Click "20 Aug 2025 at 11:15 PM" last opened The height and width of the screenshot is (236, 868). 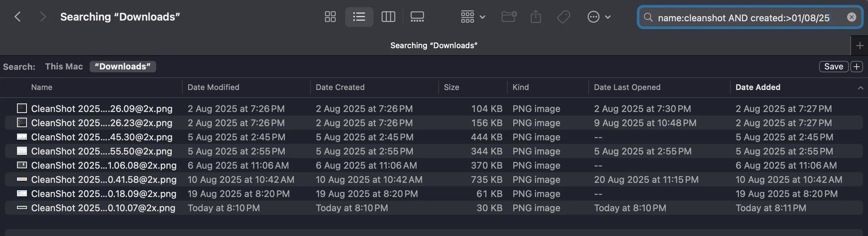coord(646,180)
